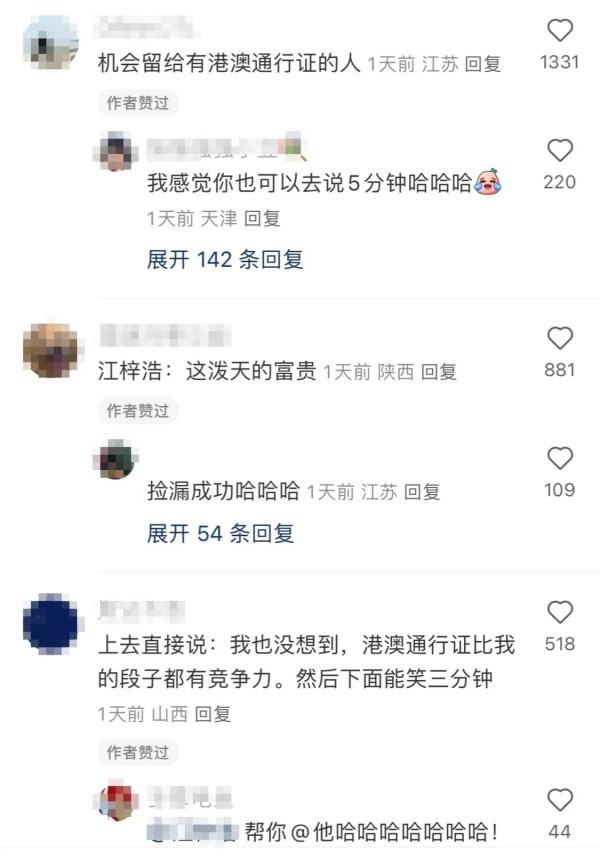
Task: Open avatar of the 江梓浩 commenter
Action: coord(51,350)
